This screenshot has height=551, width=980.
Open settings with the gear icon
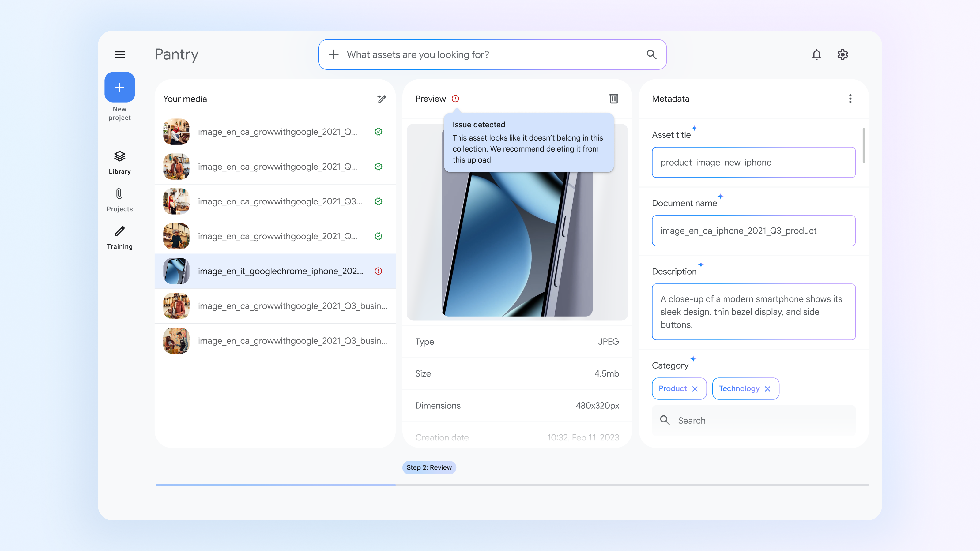[x=843, y=54]
